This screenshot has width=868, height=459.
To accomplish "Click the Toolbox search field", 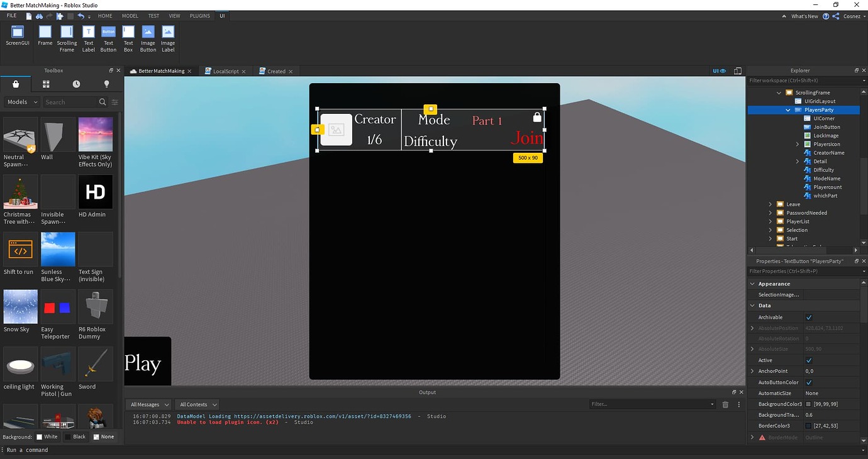I will (x=70, y=102).
